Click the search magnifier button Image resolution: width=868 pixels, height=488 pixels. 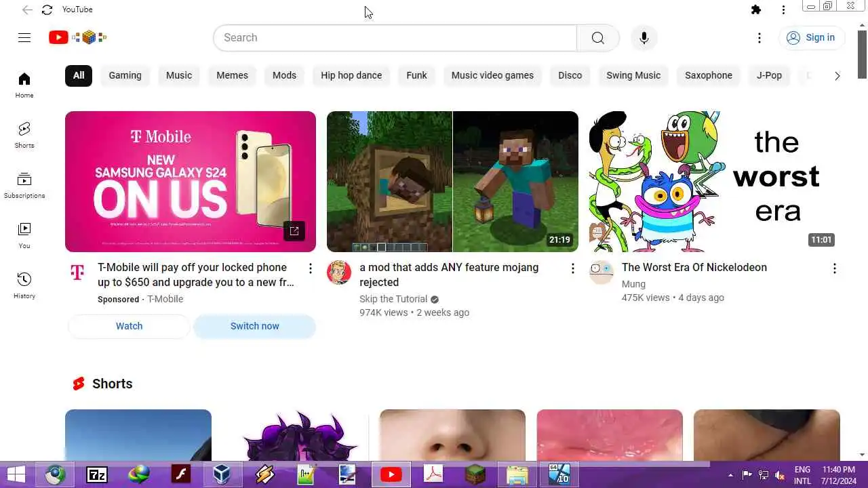point(597,38)
